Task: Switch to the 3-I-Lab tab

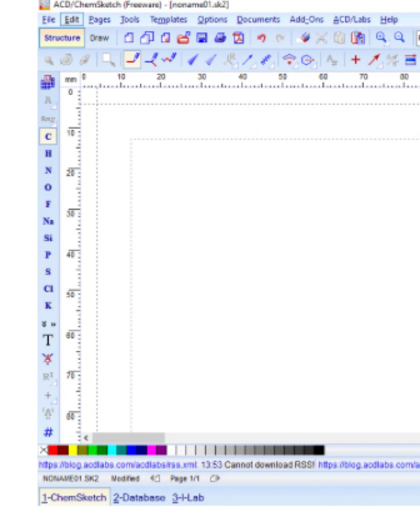Action: pos(188,498)
